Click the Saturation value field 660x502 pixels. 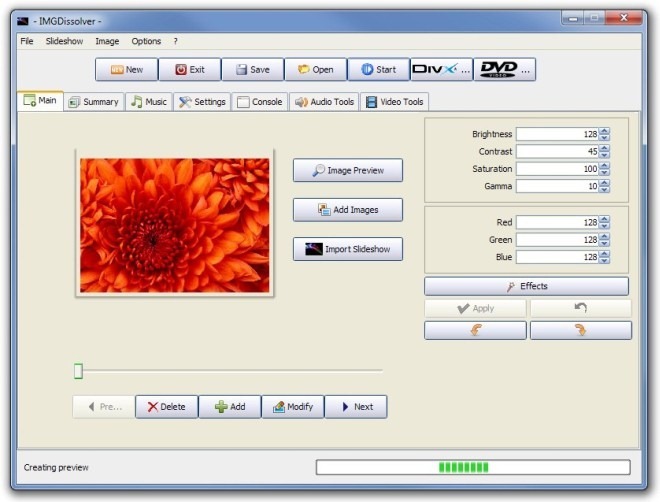[558, 169]
